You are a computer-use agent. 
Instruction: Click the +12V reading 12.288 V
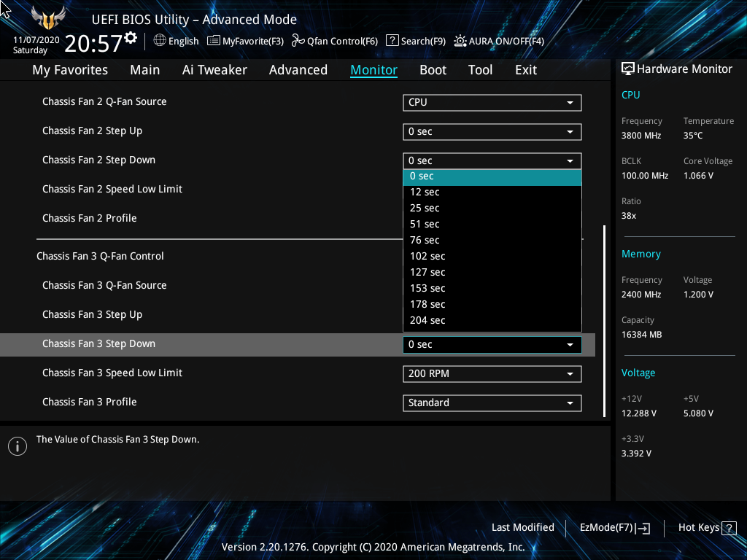tap(639, 413)
